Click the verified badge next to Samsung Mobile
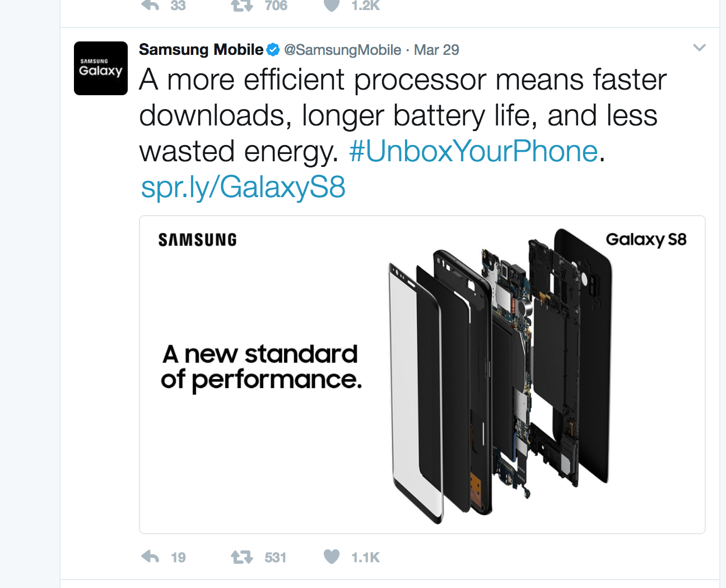 (x=273, y=49)
